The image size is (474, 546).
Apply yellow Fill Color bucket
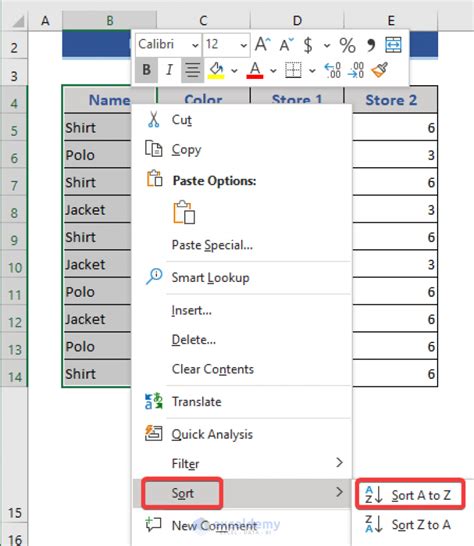216,70
